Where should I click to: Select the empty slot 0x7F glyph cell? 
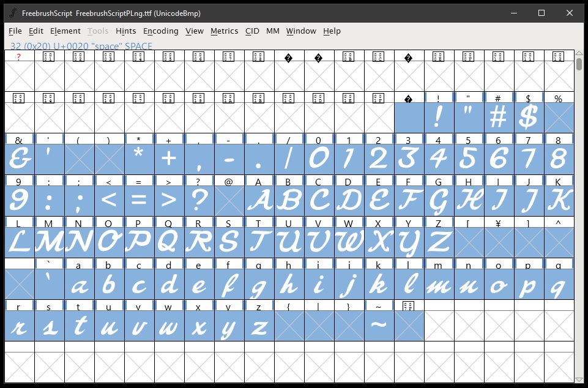[x=409, y=326]
